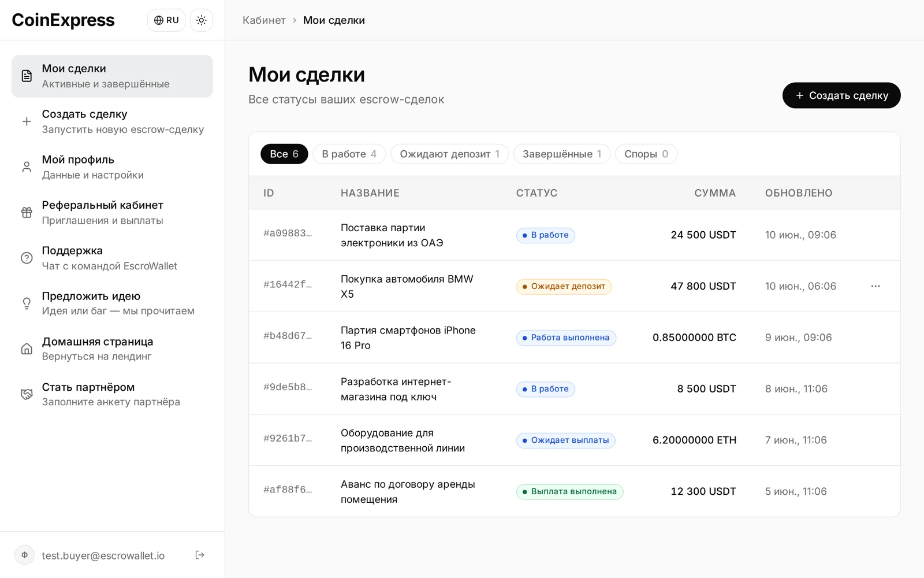Image resolution: width=924 pixels, height=578 pixels.
Task: Click the test.buyer@escrowallet.io account email
Action: [x=103, y=555]
